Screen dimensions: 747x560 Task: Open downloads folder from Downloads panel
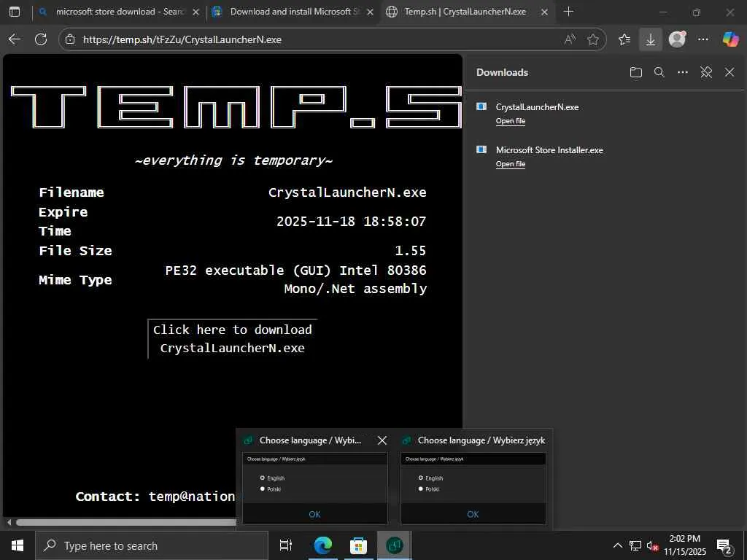pyautogui.click(x=636, y=72)
